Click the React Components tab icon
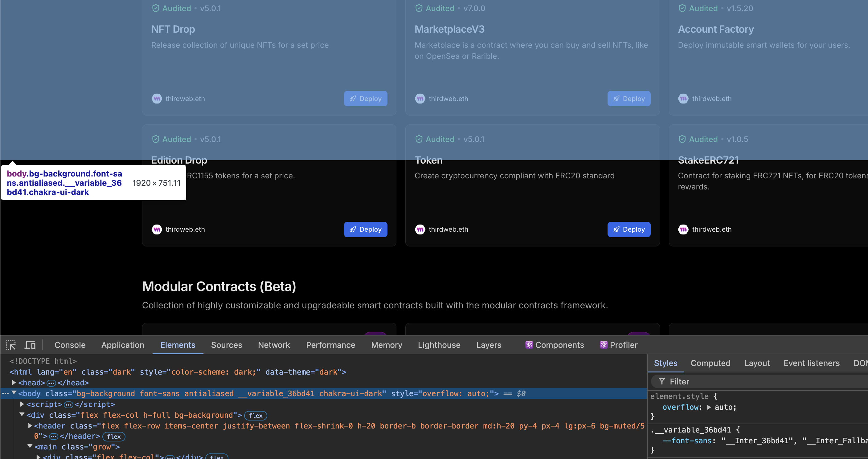This screenshot has width=868, height=459. 529,345
